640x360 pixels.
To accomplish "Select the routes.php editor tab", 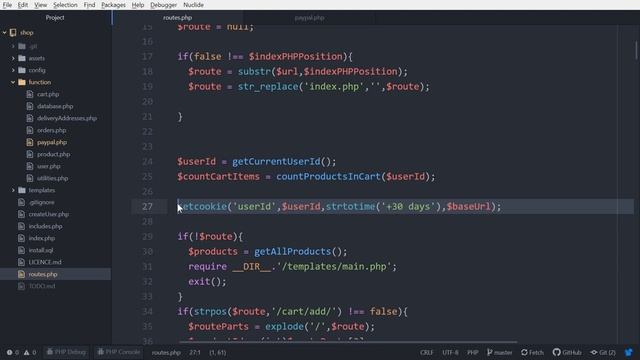I will pos(178,18).
